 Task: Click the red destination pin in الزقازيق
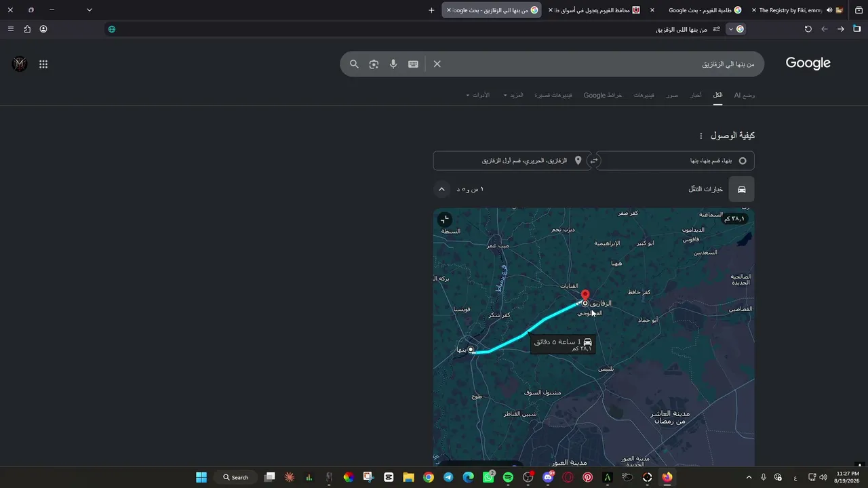pyautogui.click(x=585, y=295)
